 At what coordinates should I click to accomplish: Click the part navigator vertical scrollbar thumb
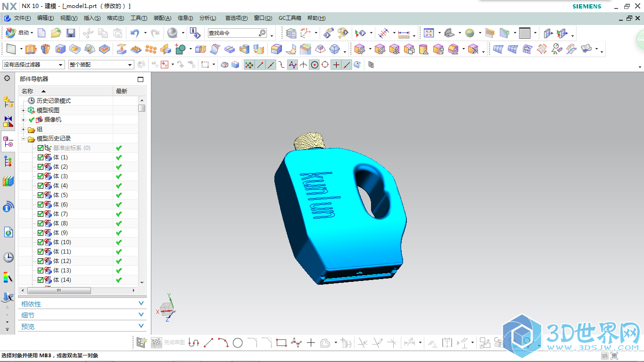[142, 108]
